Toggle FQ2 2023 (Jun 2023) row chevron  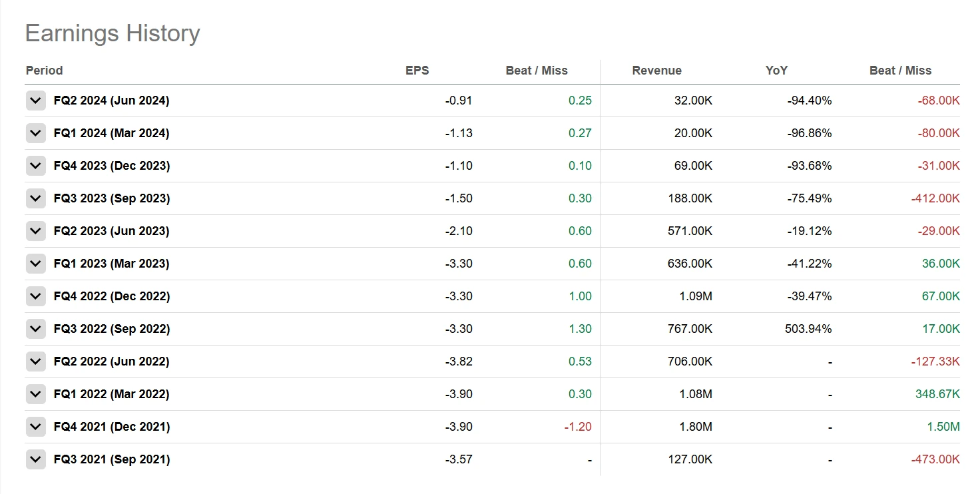click(36, 232)
